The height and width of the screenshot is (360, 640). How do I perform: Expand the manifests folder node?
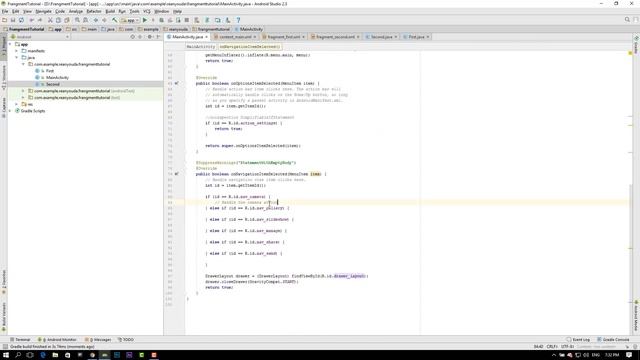coord(17,51)
